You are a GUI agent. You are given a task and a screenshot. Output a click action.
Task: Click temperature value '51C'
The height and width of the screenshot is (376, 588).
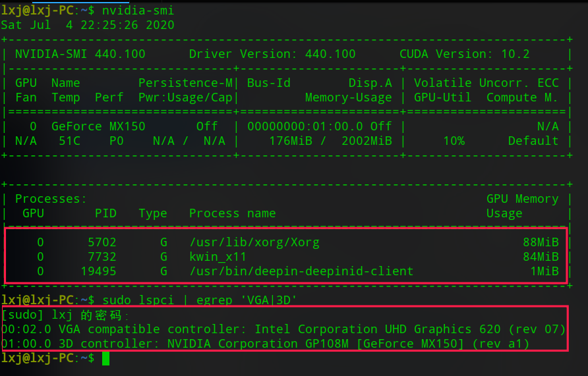point(69,141)
